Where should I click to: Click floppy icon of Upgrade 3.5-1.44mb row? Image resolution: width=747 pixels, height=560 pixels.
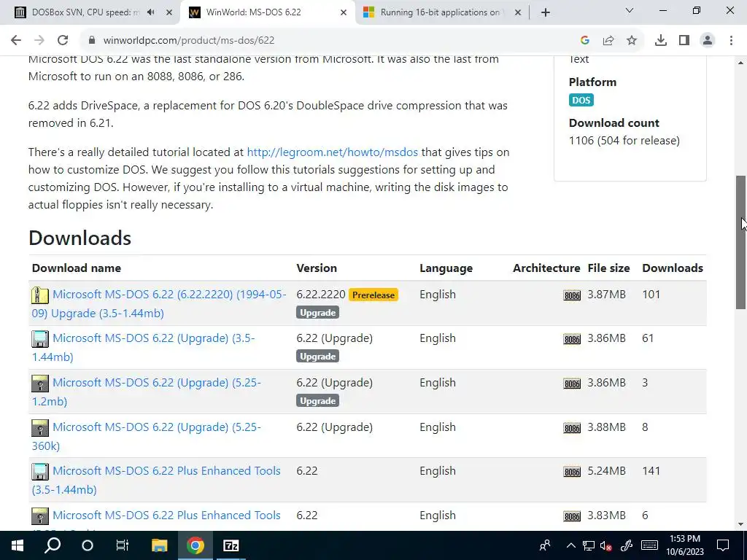click(x=40, y=339)
